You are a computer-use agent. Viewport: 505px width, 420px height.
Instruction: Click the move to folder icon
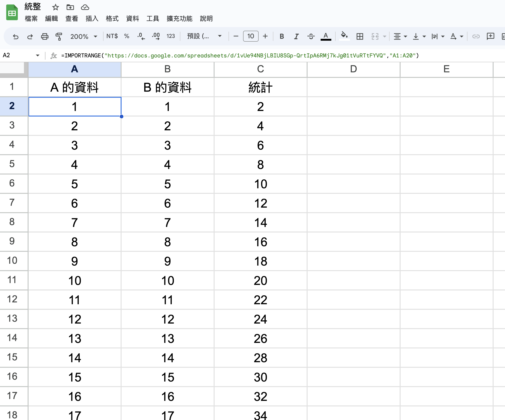70,7
